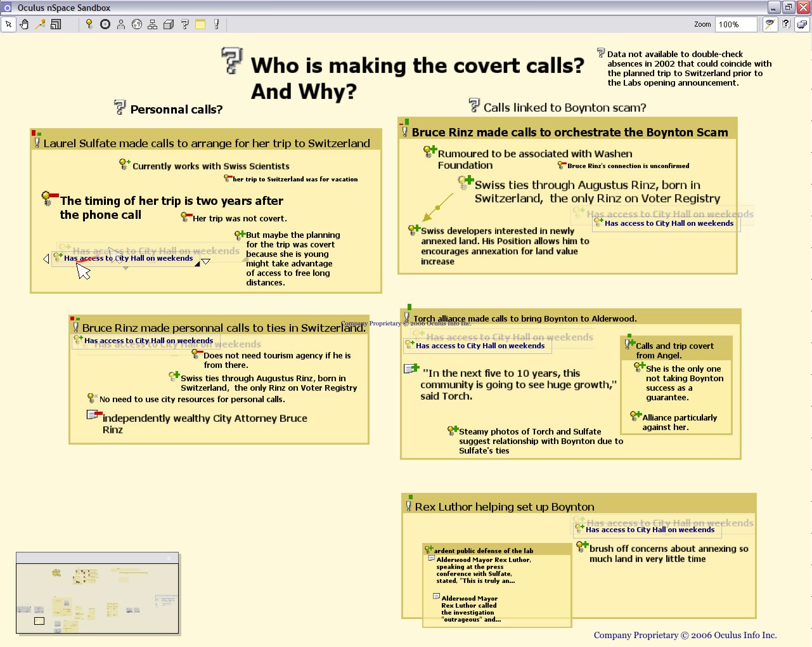812x647 pixels.
Task: Choose the yellow sticky note tool
Action: click(x=200, y=25)
